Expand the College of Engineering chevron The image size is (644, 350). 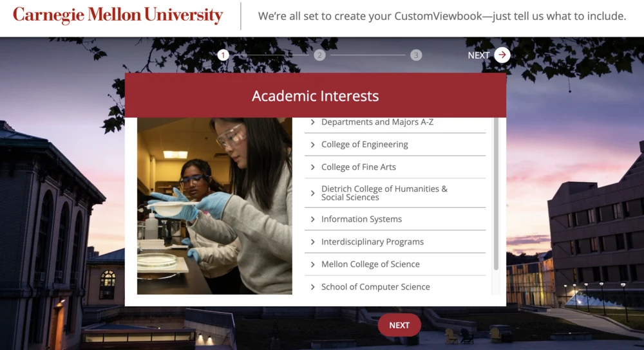point(312,145)
